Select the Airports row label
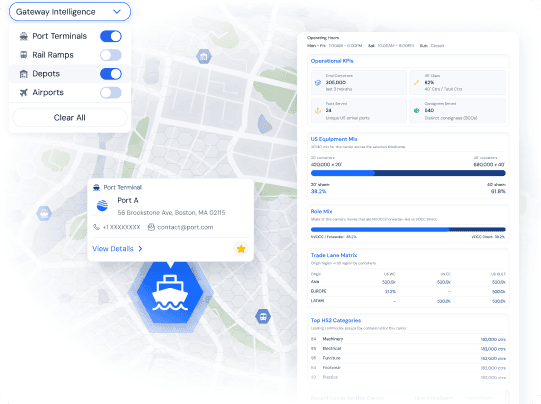 point(48,92)
